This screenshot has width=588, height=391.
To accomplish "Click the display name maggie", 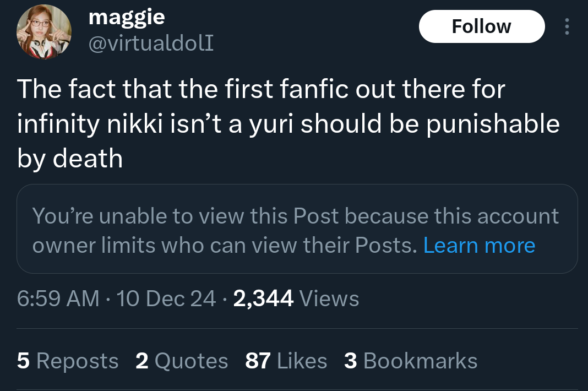I will (x=126, y=18).
